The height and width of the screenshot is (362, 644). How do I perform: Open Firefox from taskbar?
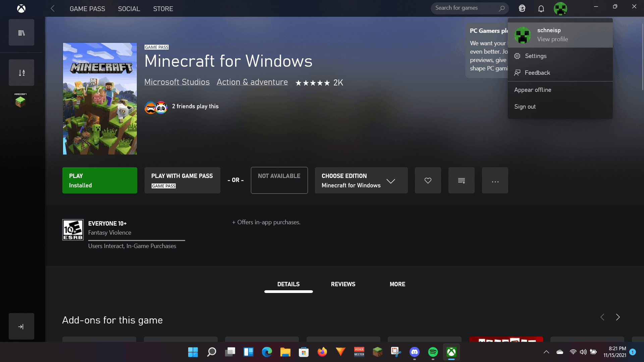322,352
